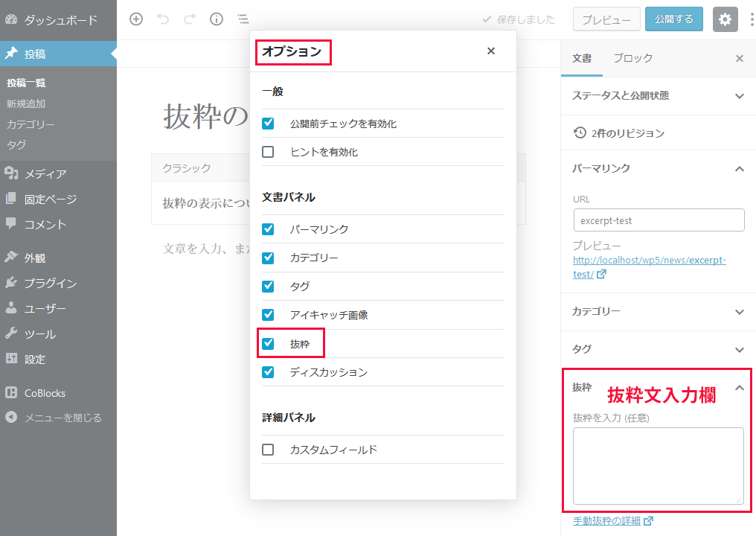Toggle the 抜粋 excerpt checkbox
The width and height of the screenshot is (756, 536).
(268, 343)
